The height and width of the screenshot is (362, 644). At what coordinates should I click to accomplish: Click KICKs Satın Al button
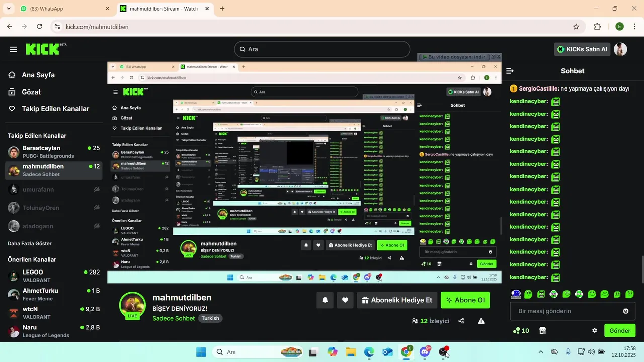click(x=583, y=49)
